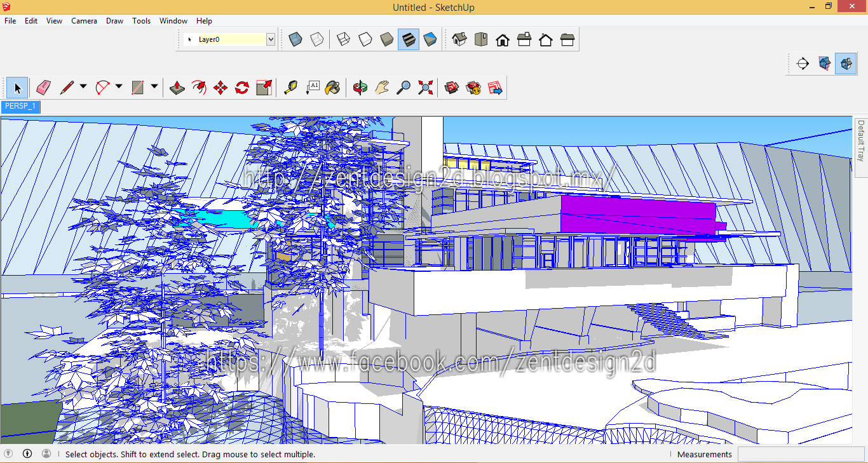Select the Arc tool
The height and width of the screenshot is (463, 868).
tap(102, 88)
